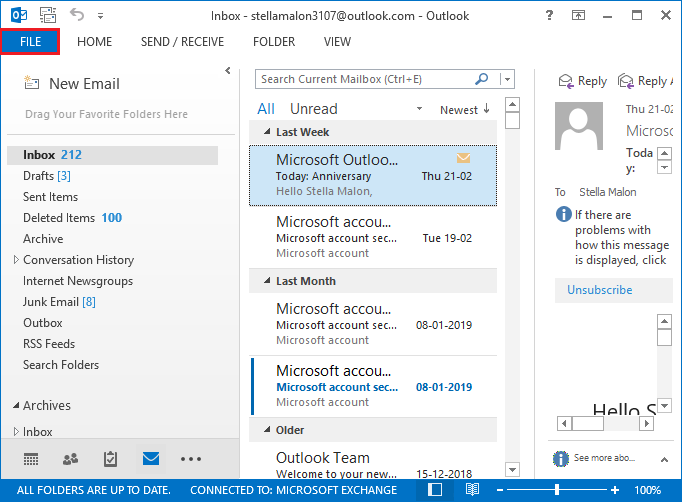Screen dimensions: 682x502
Task: Collapse the Last Month group
Action: pos(267,281)
